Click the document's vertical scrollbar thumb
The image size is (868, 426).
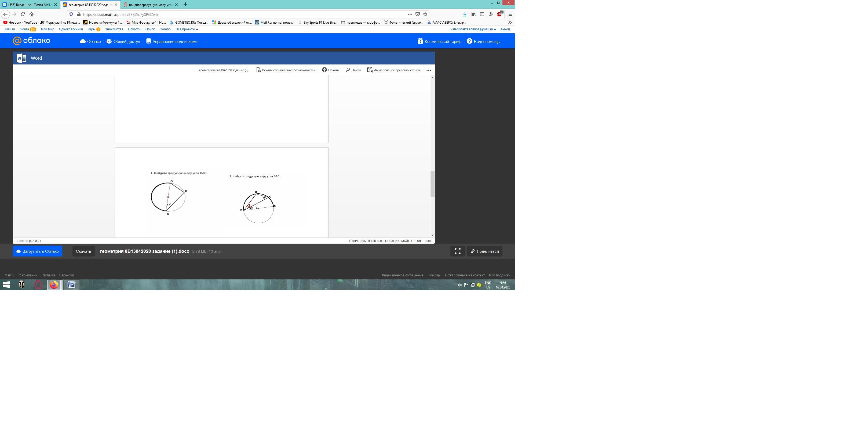(432, 184)
